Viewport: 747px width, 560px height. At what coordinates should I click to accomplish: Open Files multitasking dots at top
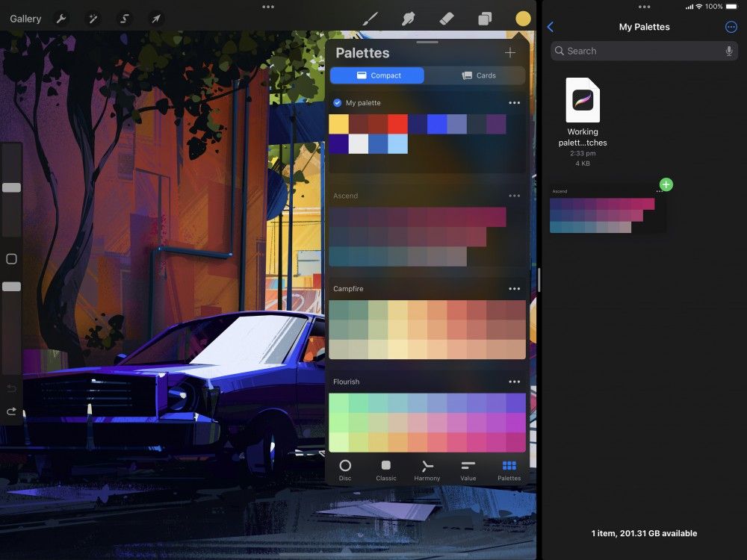644,7
